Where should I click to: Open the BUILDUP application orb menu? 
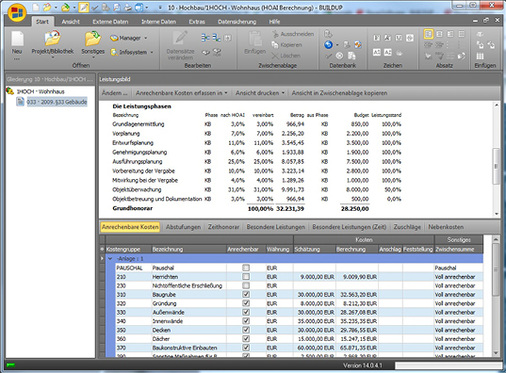click(x=17, y=13)
